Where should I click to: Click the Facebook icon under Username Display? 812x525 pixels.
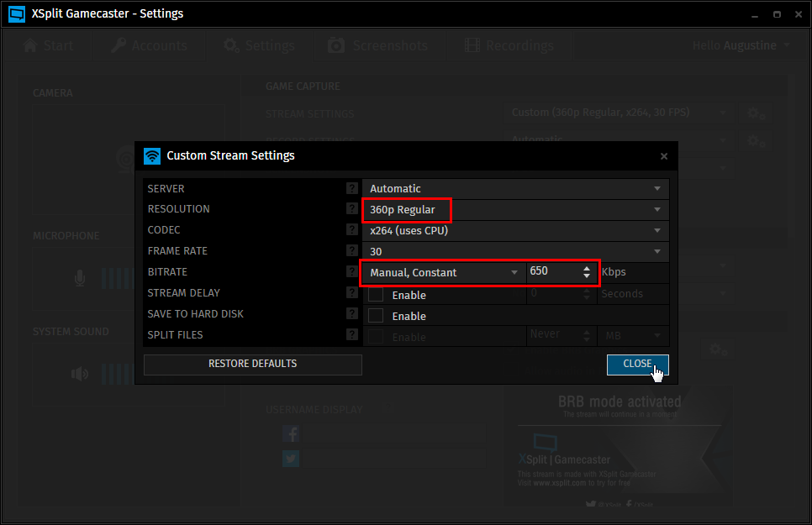click(291, 434)
